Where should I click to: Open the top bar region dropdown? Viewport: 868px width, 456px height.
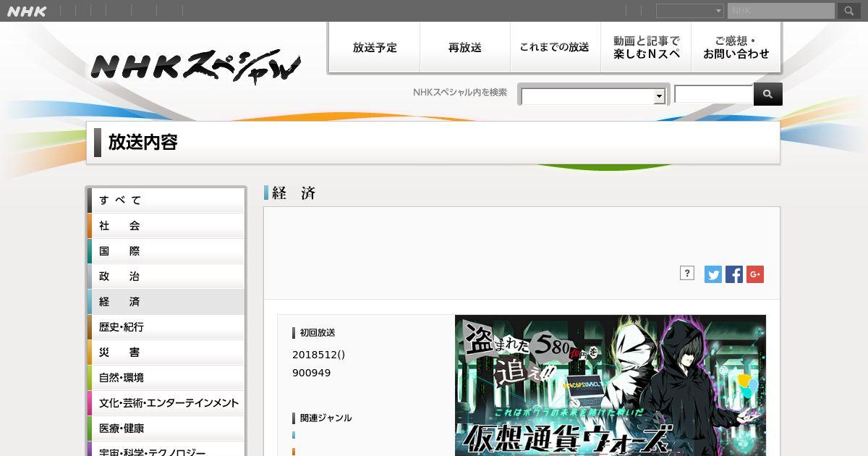690,11
